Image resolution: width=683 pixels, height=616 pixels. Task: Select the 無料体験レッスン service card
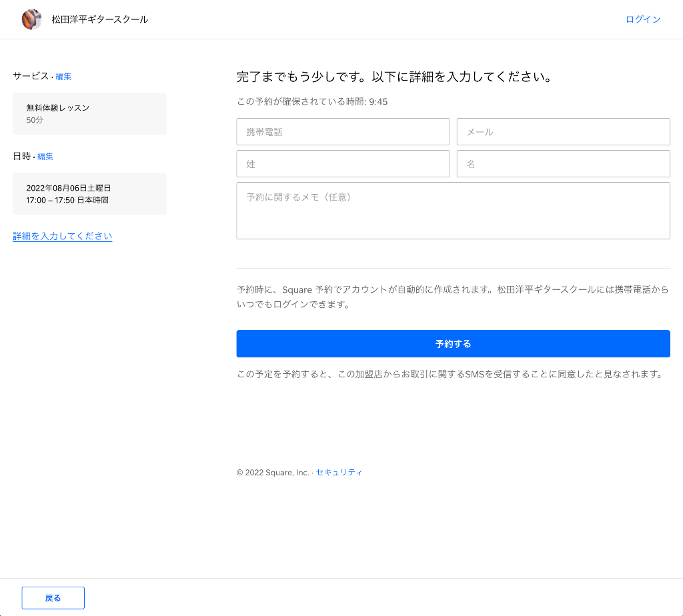pyautogui.click(x=89, y=113)
